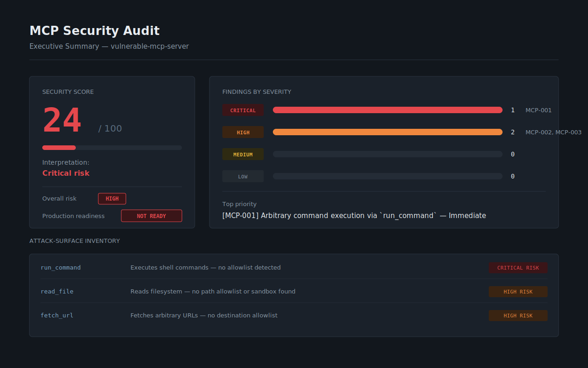The height and width of the screenshot is (368, 588).
Task: Click the LOW severity badge
Action: click(x=243, y=176)
